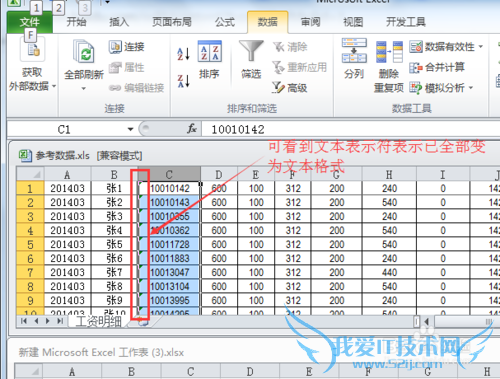Open the 排序 sort dialog icon

[209, 52]
